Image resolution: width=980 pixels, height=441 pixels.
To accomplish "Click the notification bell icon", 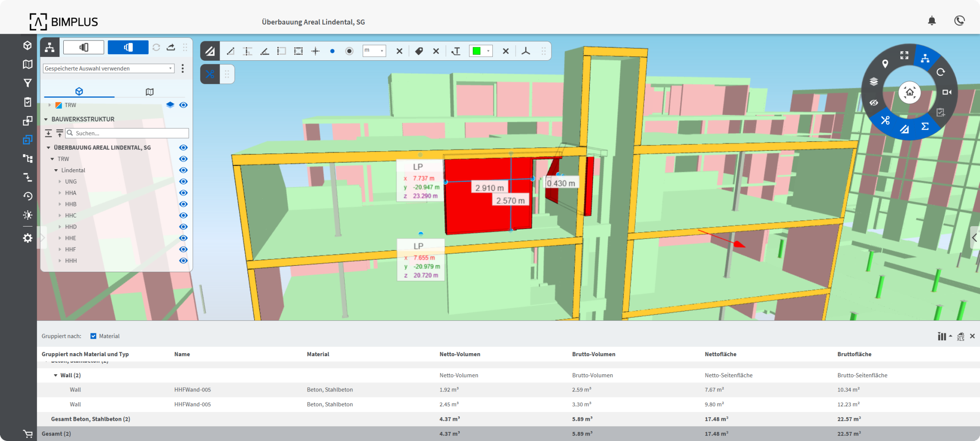I will tap(931, 21).
